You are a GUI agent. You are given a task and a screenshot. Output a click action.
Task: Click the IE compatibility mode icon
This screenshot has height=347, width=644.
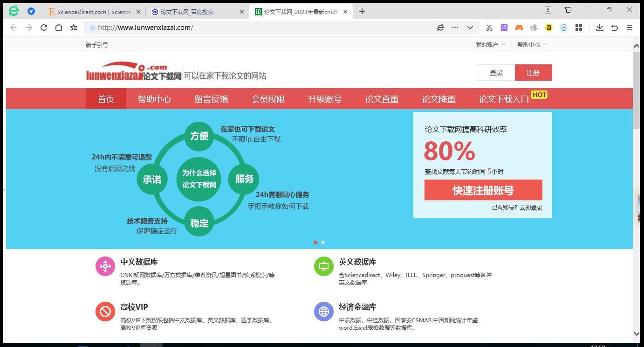click(x=440, y=28)
